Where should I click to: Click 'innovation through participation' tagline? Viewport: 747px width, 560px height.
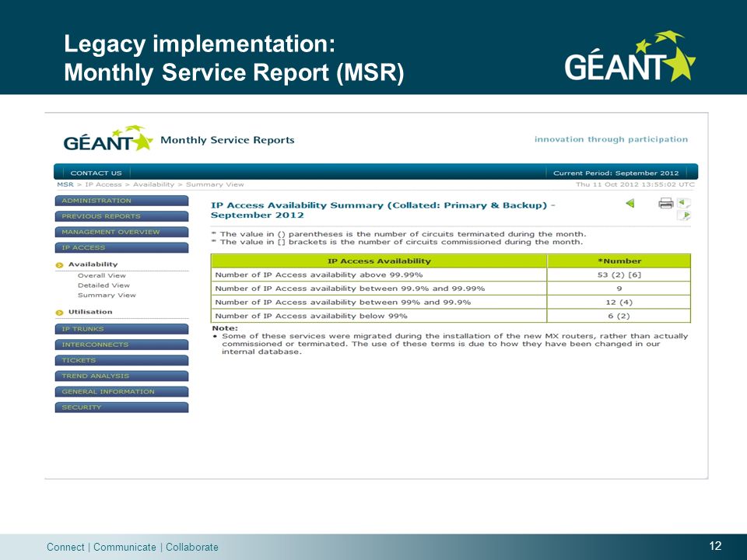(x=612, y=139)
